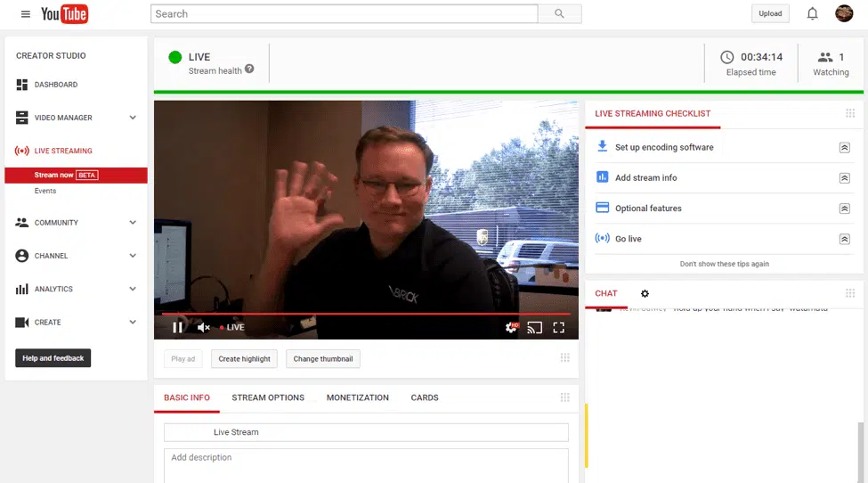Click the Community people icon
The image size is (868, 483).
(x=22, y=223)
